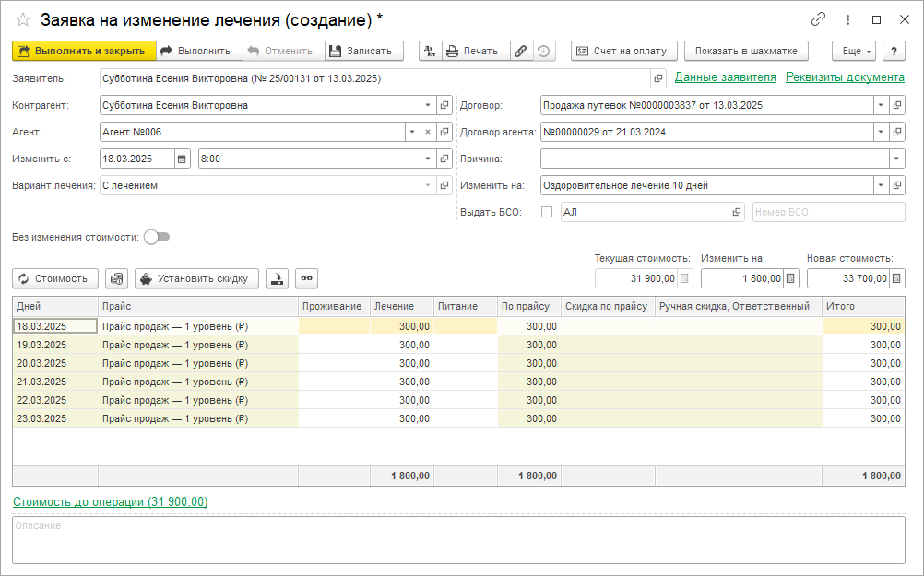Click into the Описание text field
This screenshot has width=924, height=576.
[x=458, y=539]
